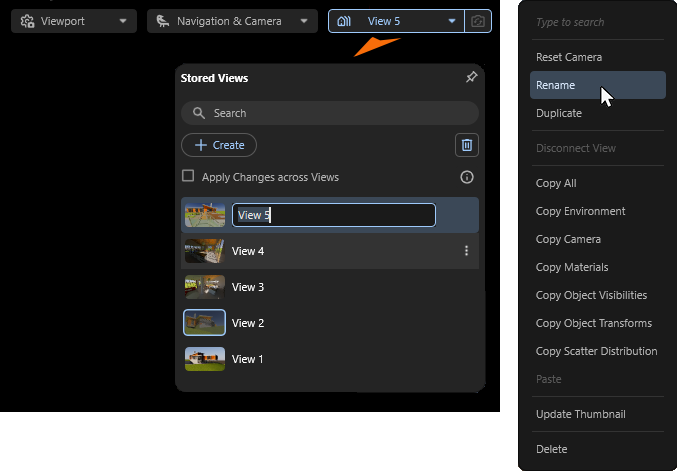Image resolution: width=677 pixels, height=472 pixels.
Task: Select the View 1 thumbnail
Action: coord(205,359)
